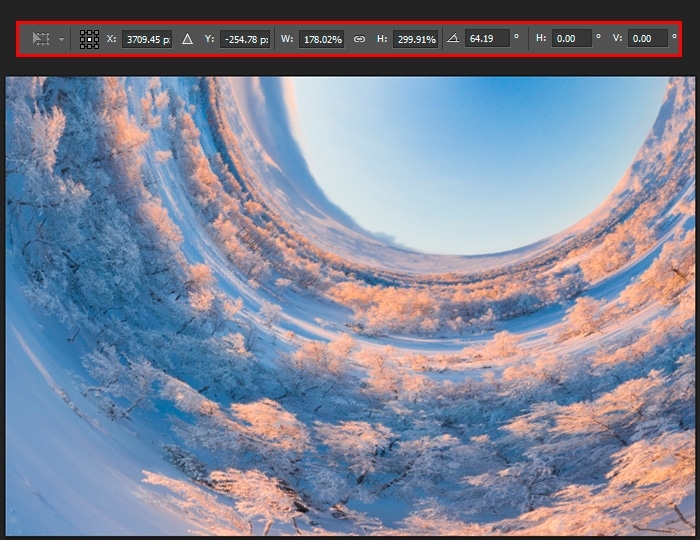The image size is (700, 540).
Task: Click the vertical skew V field
Action: click(648, 39)
